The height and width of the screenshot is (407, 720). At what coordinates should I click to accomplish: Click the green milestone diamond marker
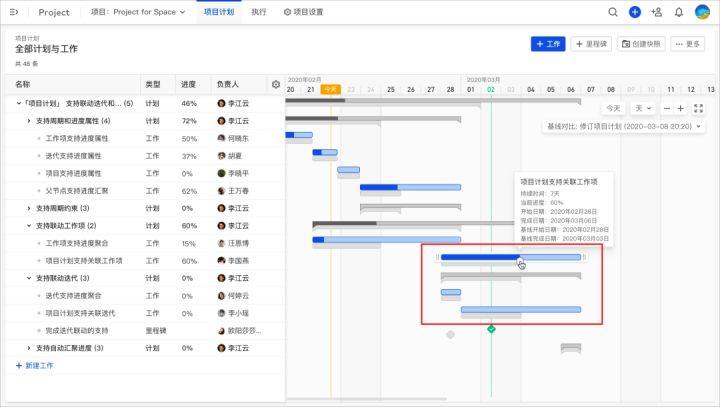click(491, 329)
